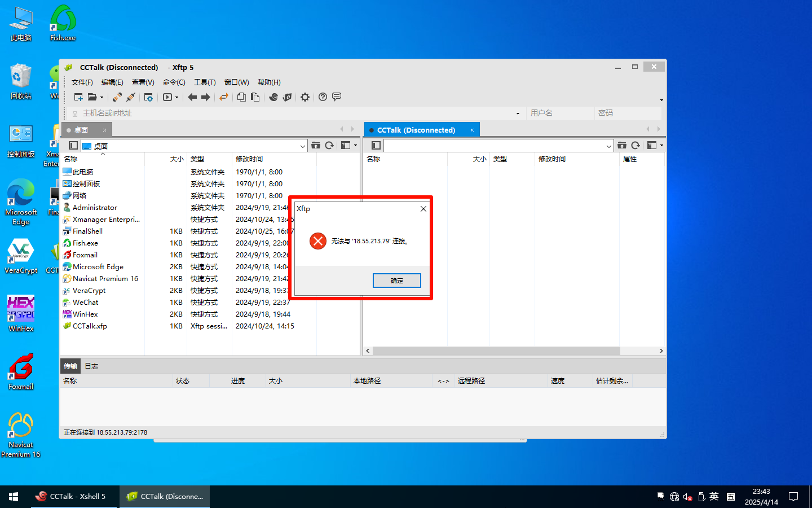Switch to the 传输 transfer tab
The width and height of the screenshot is (812, 508).
pyautogui.click(x=70, y=366)
